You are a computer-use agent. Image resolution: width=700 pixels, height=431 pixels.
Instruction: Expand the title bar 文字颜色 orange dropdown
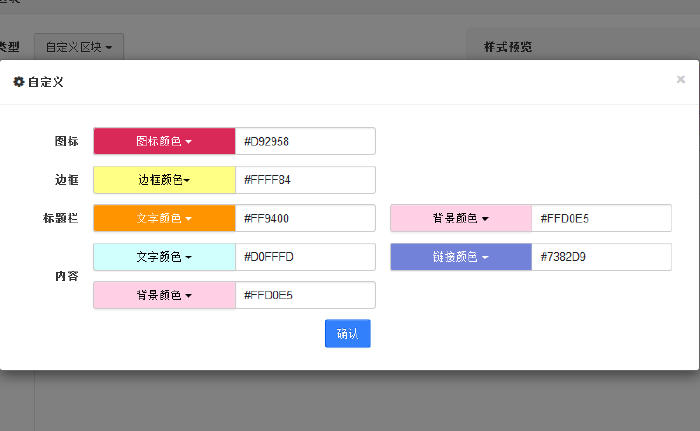(164, 218)
